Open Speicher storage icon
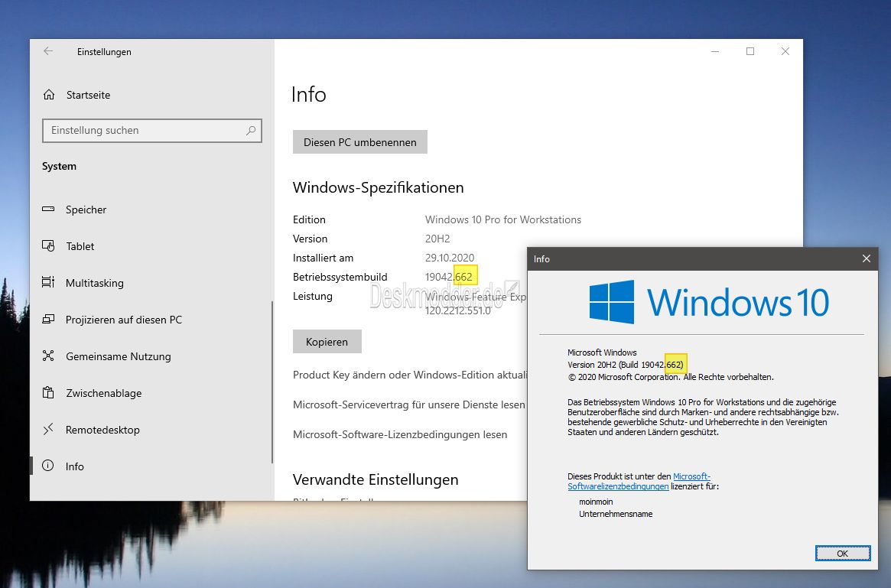 pos(48,209)
